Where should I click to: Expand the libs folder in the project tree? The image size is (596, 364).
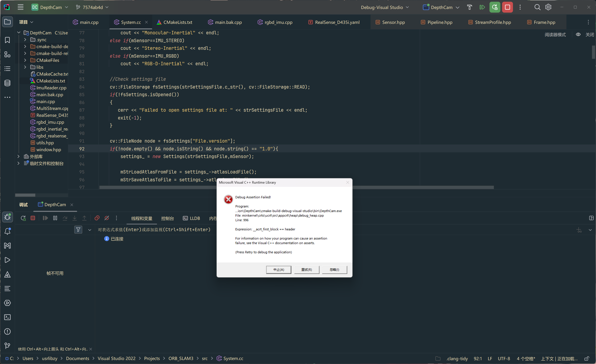coord(25,67)
